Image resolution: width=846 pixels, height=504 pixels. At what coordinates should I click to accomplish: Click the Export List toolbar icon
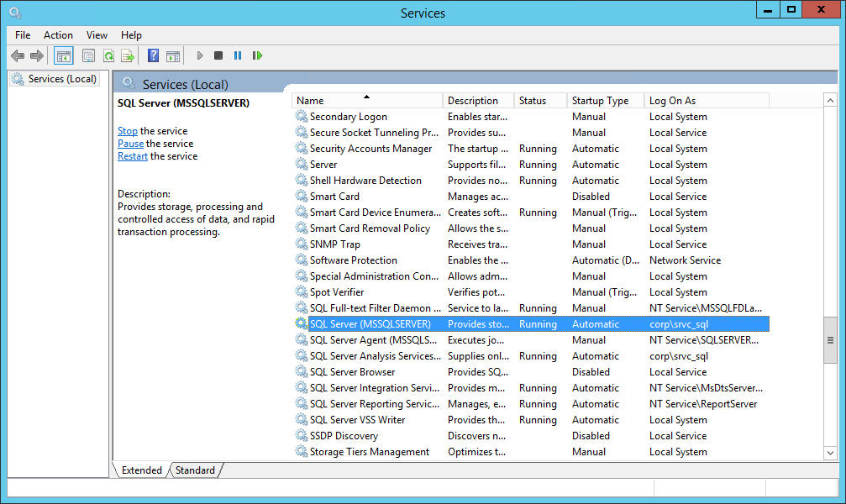[128, 55]
